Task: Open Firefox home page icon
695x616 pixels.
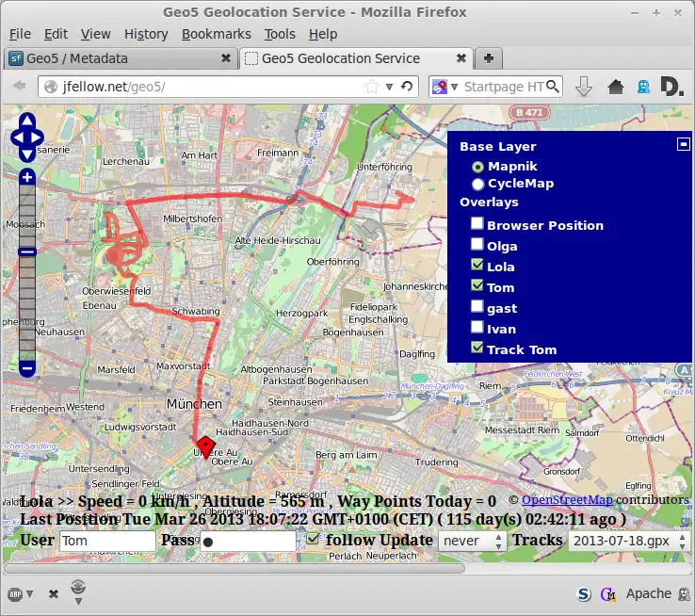Action: pyautogui.click(x=615, y=87)
